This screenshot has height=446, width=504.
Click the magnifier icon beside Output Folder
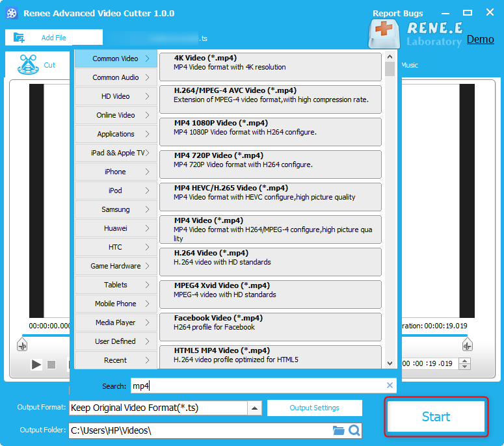coord(354,430)
